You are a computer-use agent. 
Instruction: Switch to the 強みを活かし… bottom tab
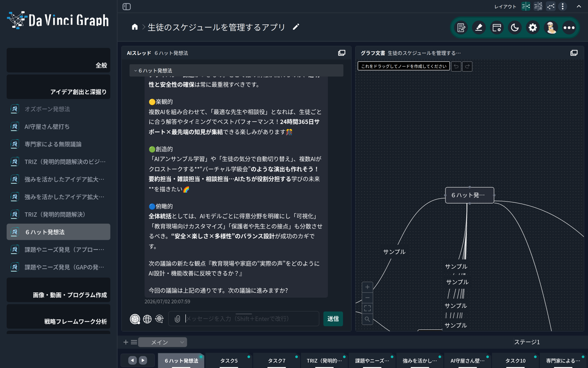point(420,361)
